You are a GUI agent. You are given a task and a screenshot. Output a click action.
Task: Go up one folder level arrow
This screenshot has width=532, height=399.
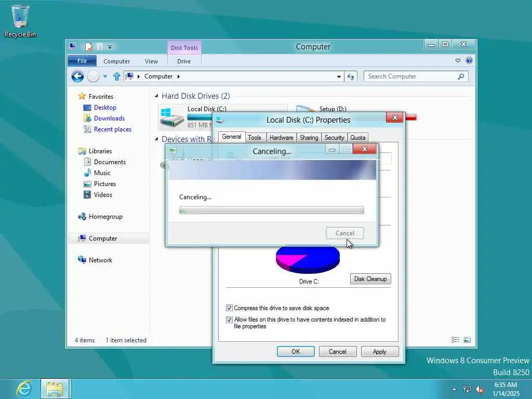pyautogui.click(x=117, y=76)
